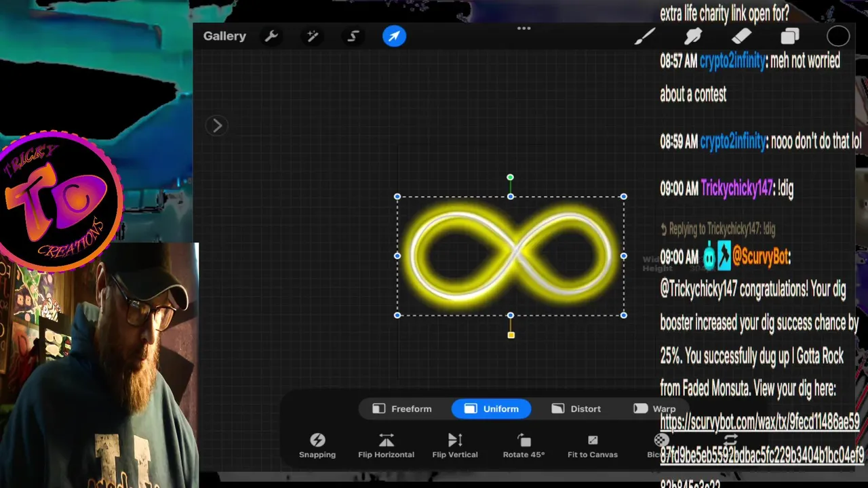Click the left-middle bounding box handle
The width and height of the screenshot is (868, 488).
tap(397, 256)
